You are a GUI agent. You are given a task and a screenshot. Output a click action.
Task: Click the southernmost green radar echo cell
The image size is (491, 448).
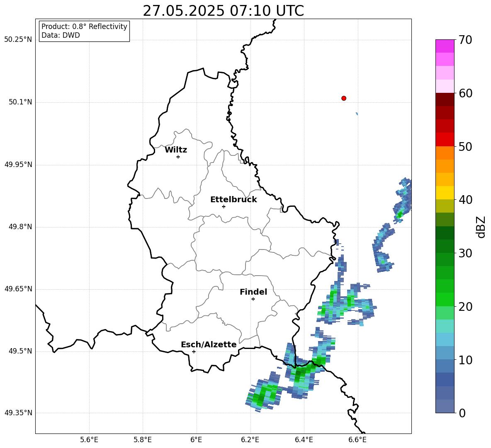click(x=264, y=392)
